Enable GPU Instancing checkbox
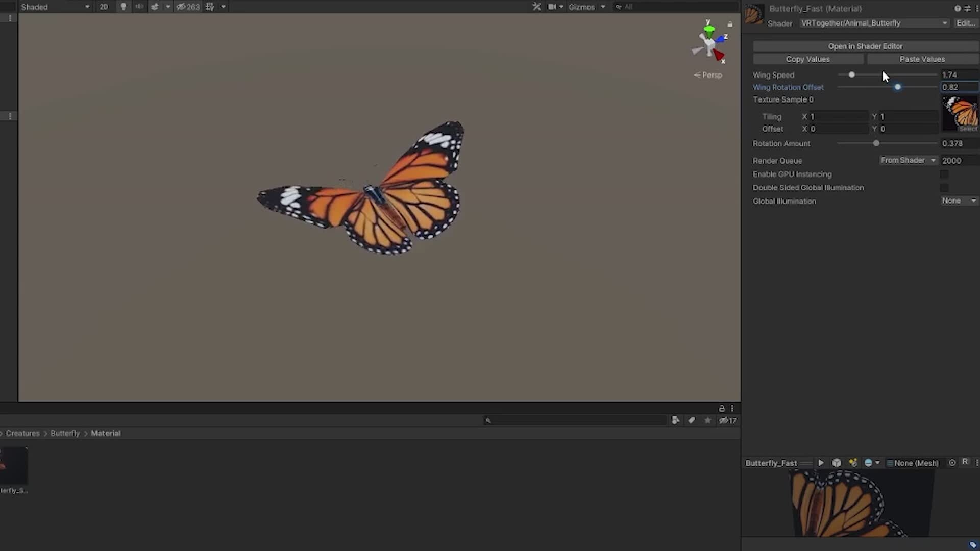Screen dimensions: 980x551 (944, 174)
